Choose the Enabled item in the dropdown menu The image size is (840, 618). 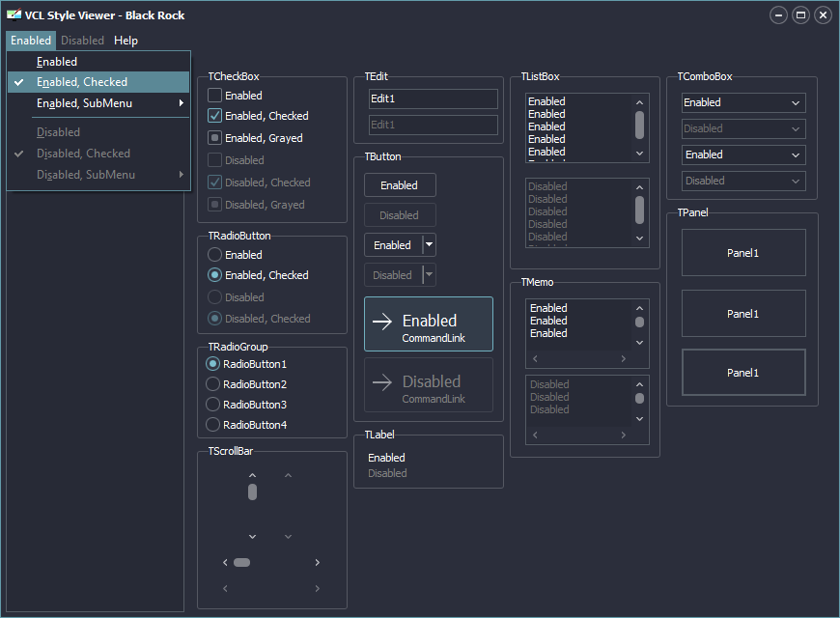(99, 62)
